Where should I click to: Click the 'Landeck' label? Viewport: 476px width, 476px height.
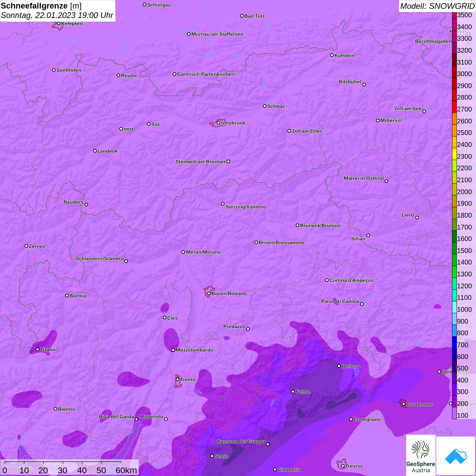pos(107,151)
